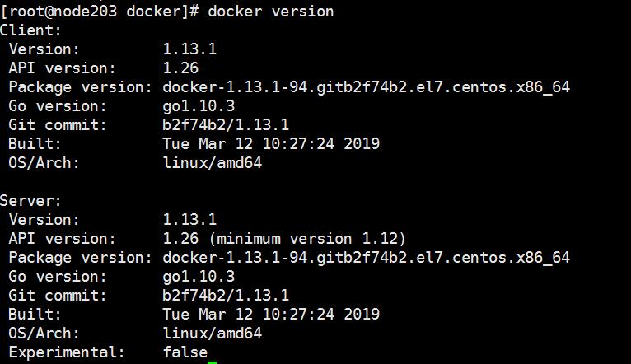Click the Client API version value 1.26
631x364 pixels.
click(180, 68)
